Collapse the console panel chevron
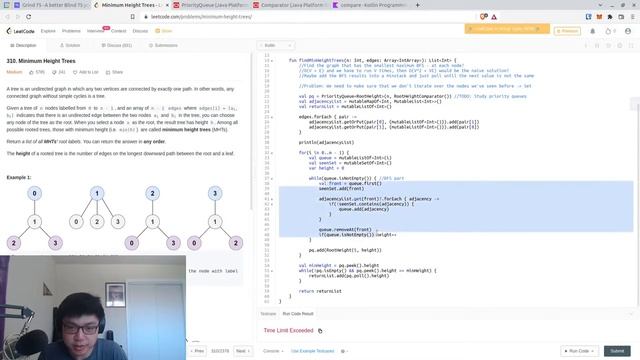 [x=631, y=314]
